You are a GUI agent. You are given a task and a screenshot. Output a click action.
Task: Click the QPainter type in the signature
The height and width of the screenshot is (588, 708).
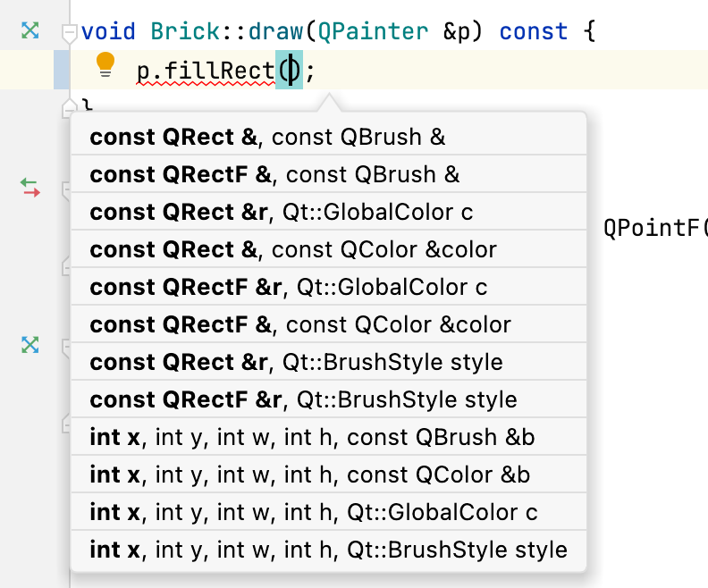point(373,31)
